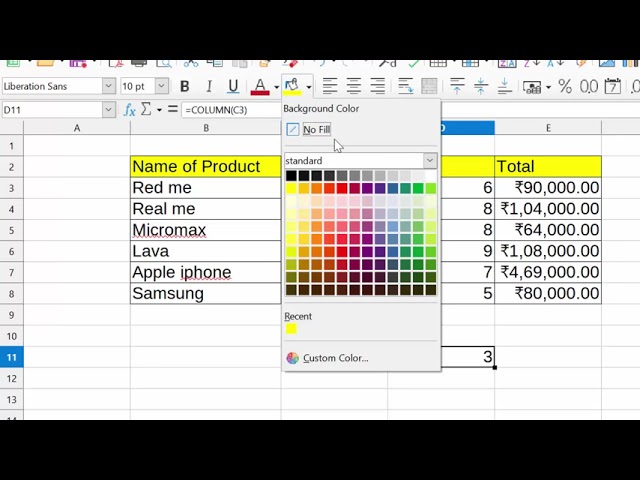Screen dimensions: 640x480
Task: Click the 10 pt font size field
Action: point(138,86)
